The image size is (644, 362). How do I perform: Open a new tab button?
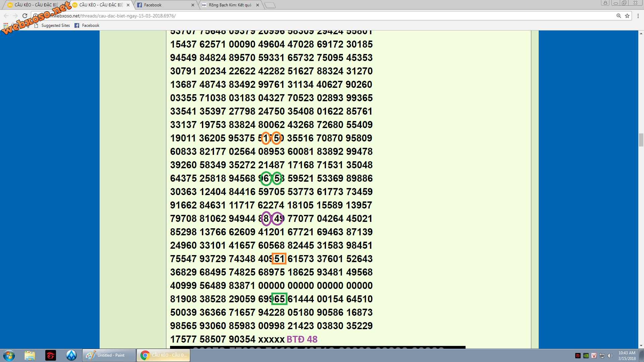tap(270, 5)
